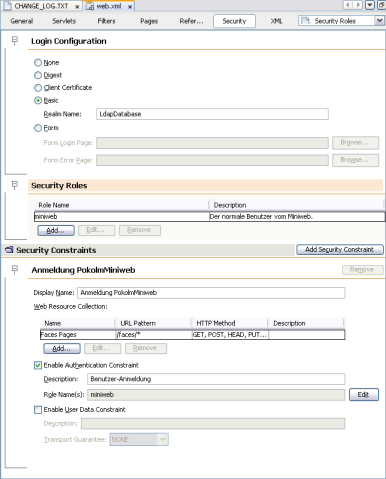The image size is (386, 479).
Task: Maximize the editor window icon
Action: (381, 5)
